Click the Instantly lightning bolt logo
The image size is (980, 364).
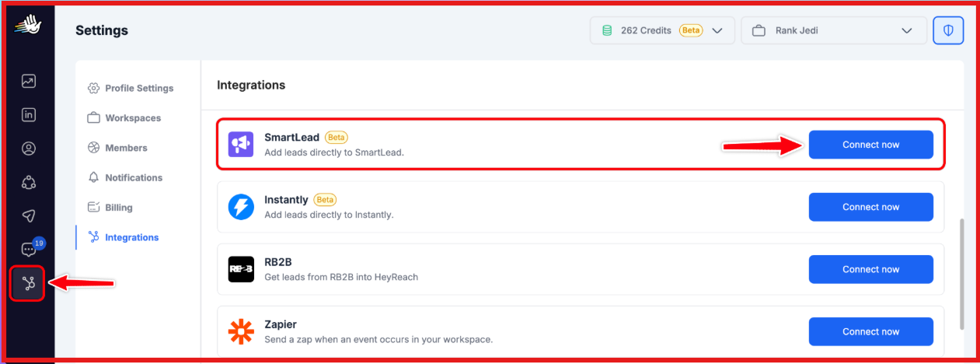[x=241, y=207]
